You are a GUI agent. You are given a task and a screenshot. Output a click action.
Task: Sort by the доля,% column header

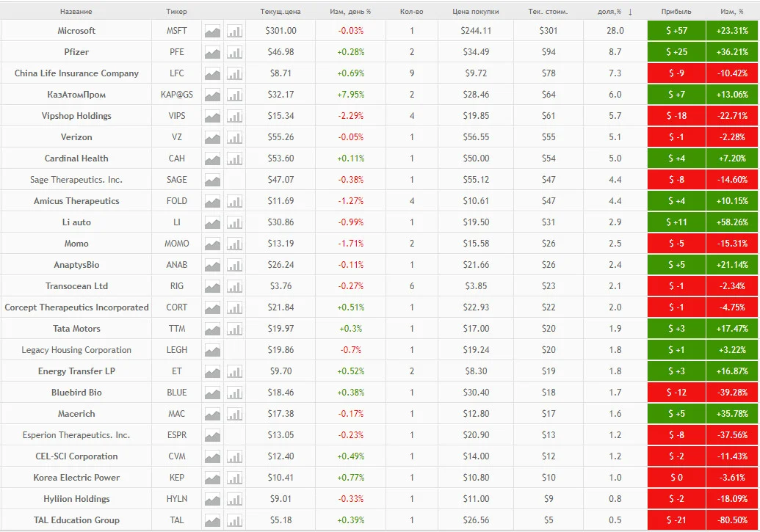(615, 12)
